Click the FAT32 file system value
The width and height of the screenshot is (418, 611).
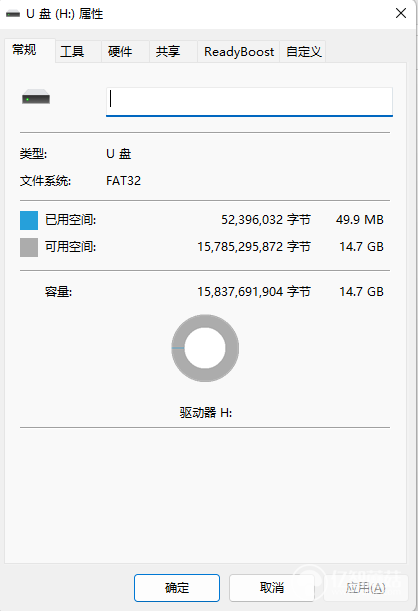click(x=123, y=181)
